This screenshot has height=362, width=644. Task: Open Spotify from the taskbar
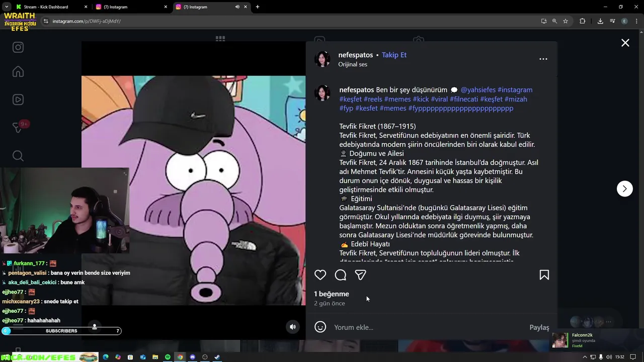[168, 357]
